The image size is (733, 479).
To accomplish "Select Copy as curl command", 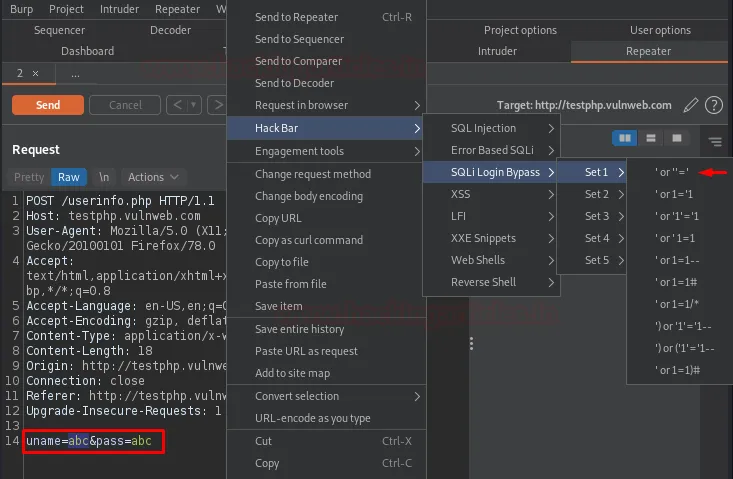I will [326, 240].
